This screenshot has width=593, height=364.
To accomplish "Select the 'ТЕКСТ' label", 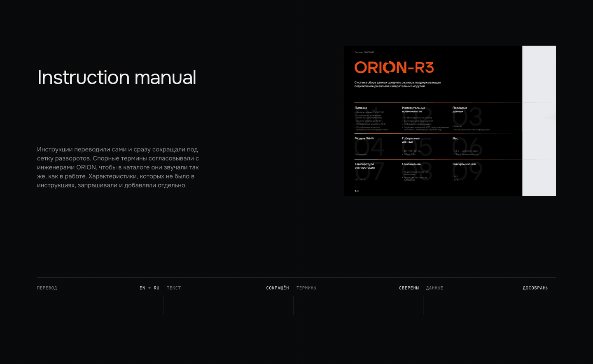I will point(174,288).
